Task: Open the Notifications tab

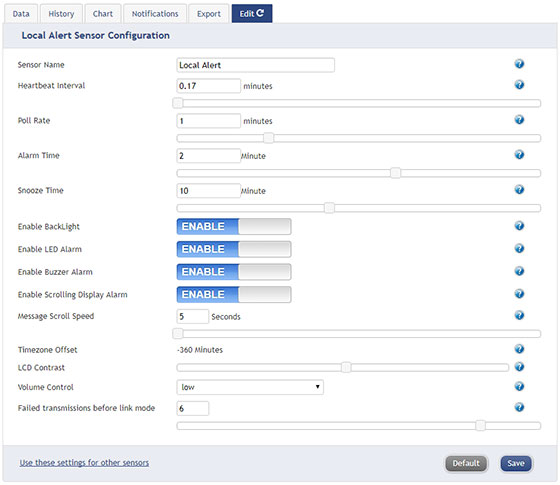Action: pyautogui.click(x=155, y=14)
